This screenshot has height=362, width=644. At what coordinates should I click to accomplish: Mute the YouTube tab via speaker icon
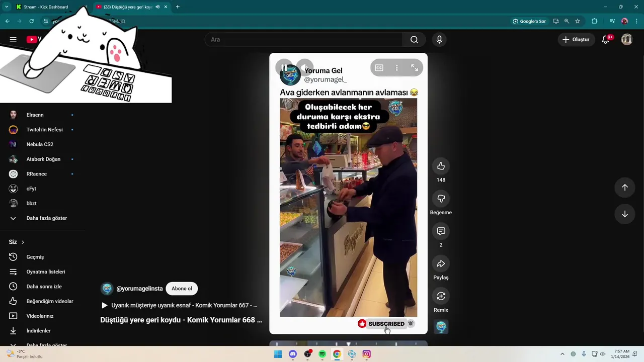click(x=157, y=7)
